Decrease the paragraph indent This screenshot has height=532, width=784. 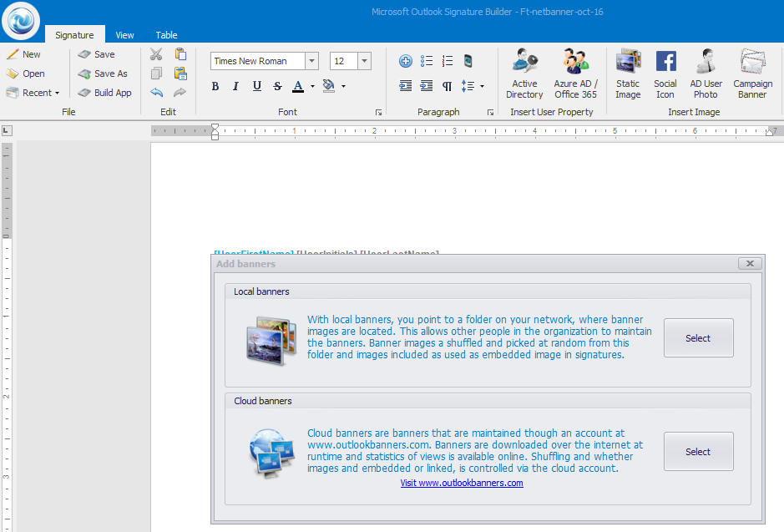tap(406, 86)
